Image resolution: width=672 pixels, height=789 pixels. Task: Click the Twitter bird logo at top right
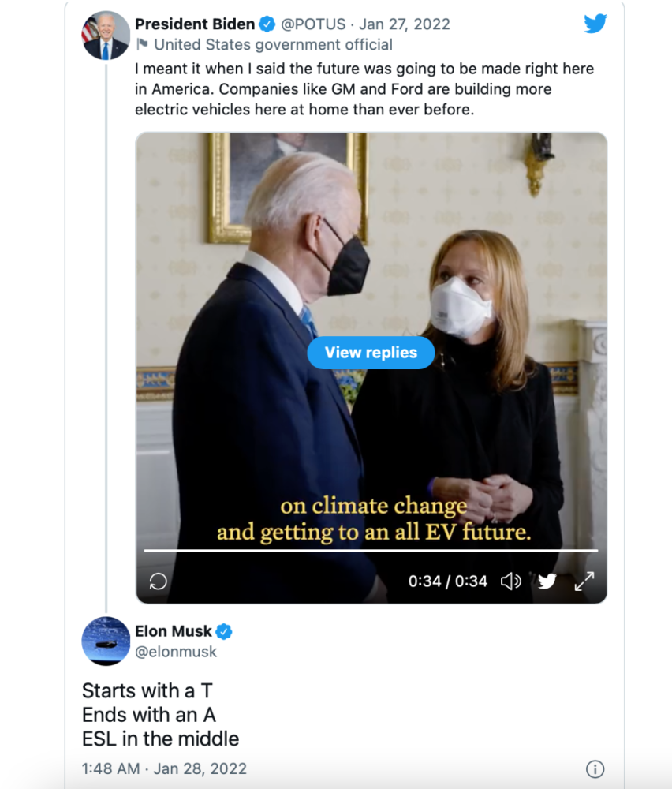[x=595, y=24]
